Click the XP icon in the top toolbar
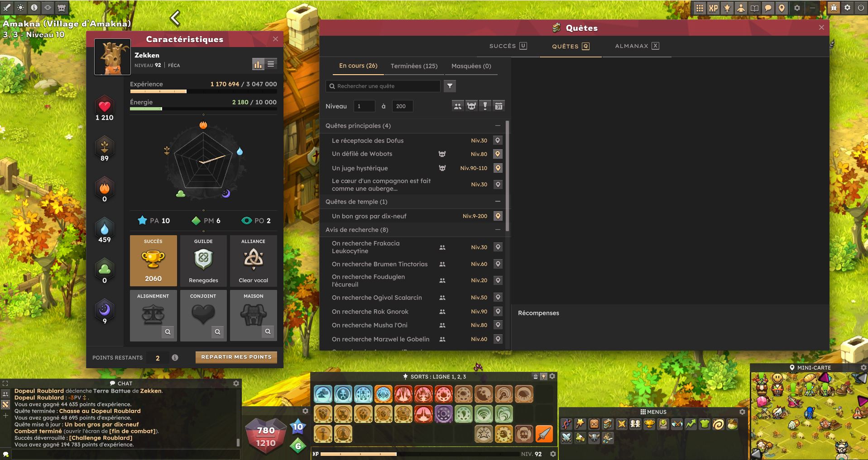The height and width of the screenshot is (460, 868). click(714, 8)
